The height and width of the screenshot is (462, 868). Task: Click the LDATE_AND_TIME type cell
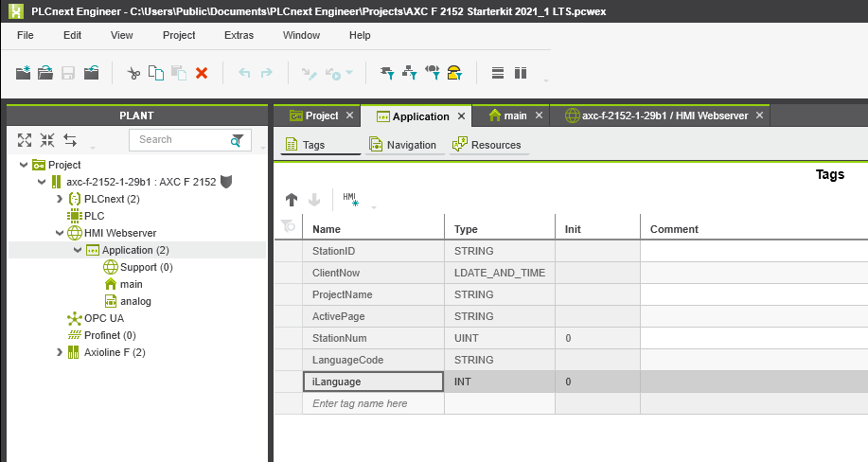tap(500, 273)
